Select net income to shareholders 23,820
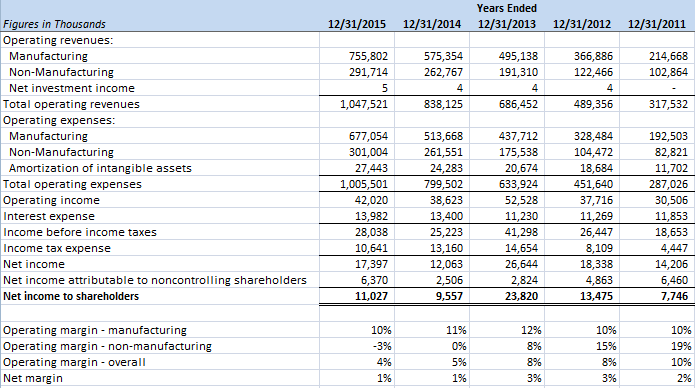The height and width of the screenshot is (388, 695). (521, 296)
